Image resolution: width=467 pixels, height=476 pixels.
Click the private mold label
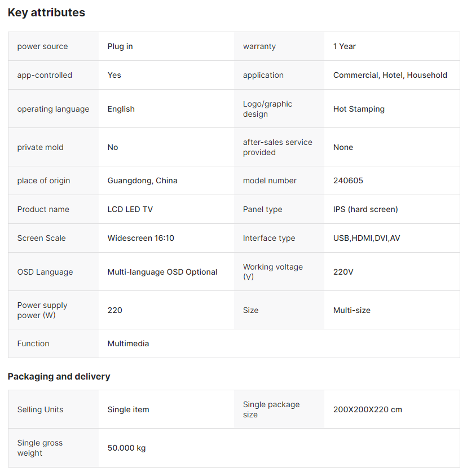point(40,147)
